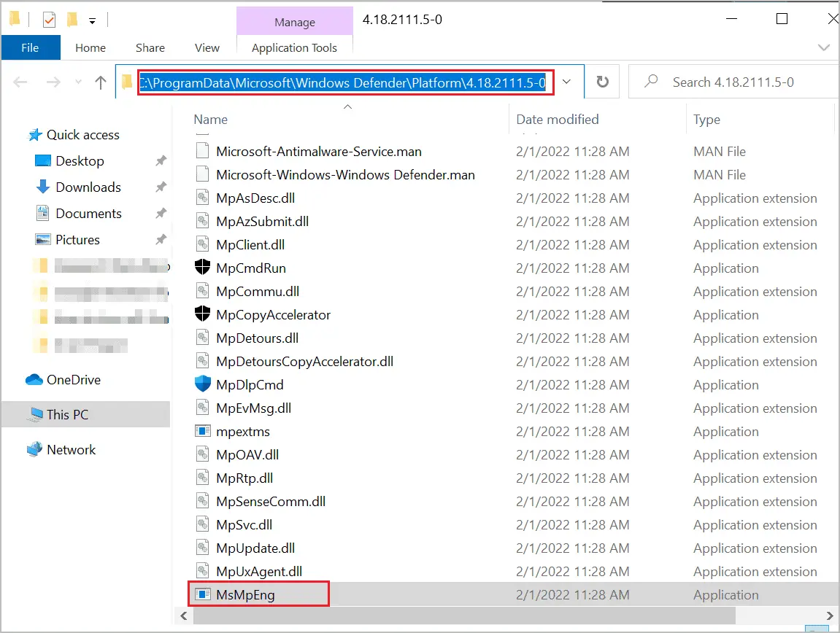Screen dimensions: 840x633
Task: Click the pin icon next to Pictures
Action: tap(161, 239)
